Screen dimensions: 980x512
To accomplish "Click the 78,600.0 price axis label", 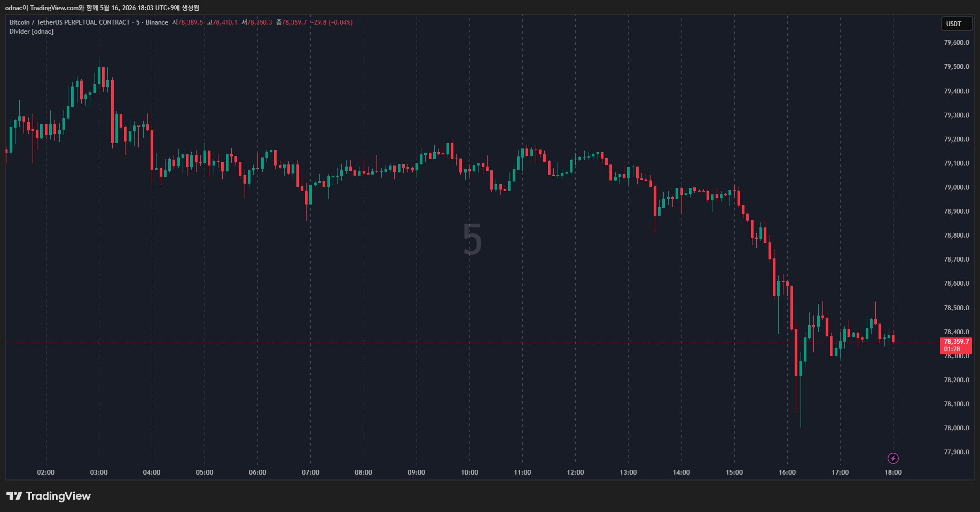I will (957, 283).
